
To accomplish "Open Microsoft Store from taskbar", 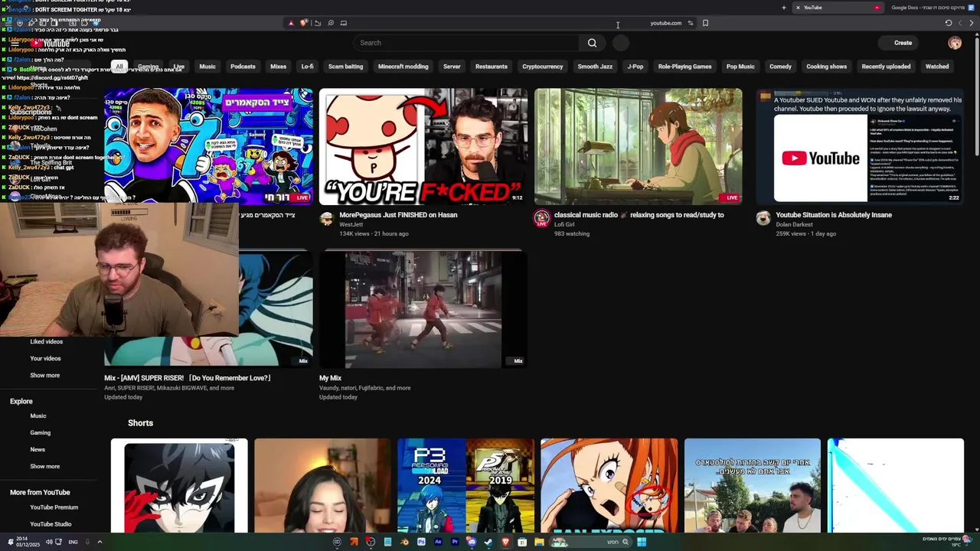I will [522, 542].
